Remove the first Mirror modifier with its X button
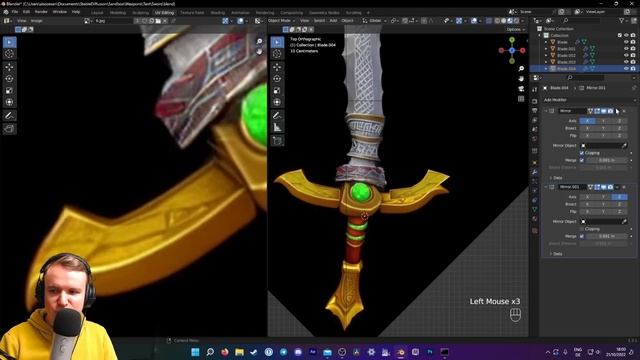Viewport: 640px width, 360px height. click(x=624, y=111)
